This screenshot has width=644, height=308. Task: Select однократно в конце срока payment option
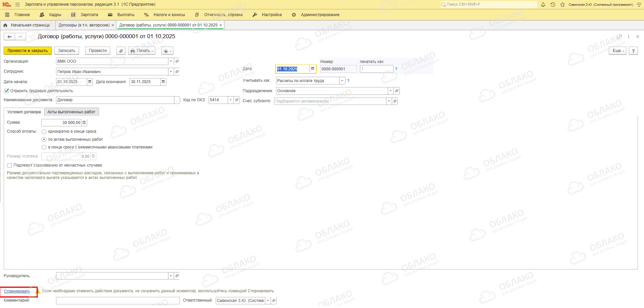pos(44,132)
